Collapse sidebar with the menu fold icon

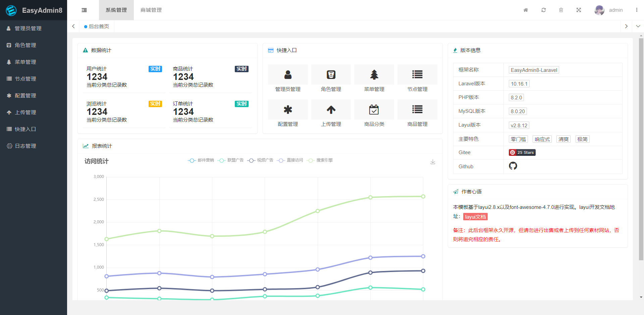click(x=84, y=10)
